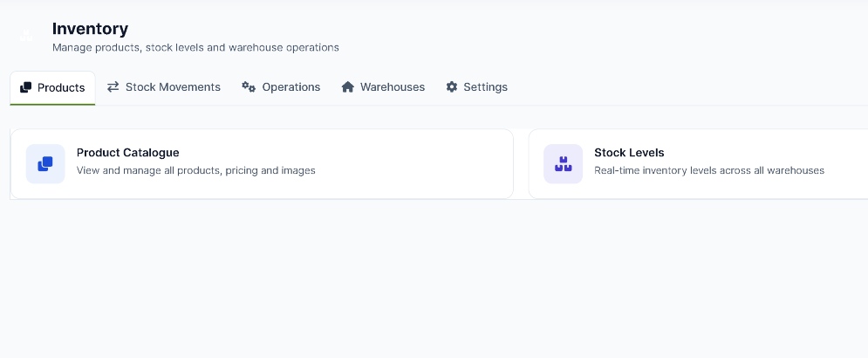Open the Stock Levels card title

(629, 153)
